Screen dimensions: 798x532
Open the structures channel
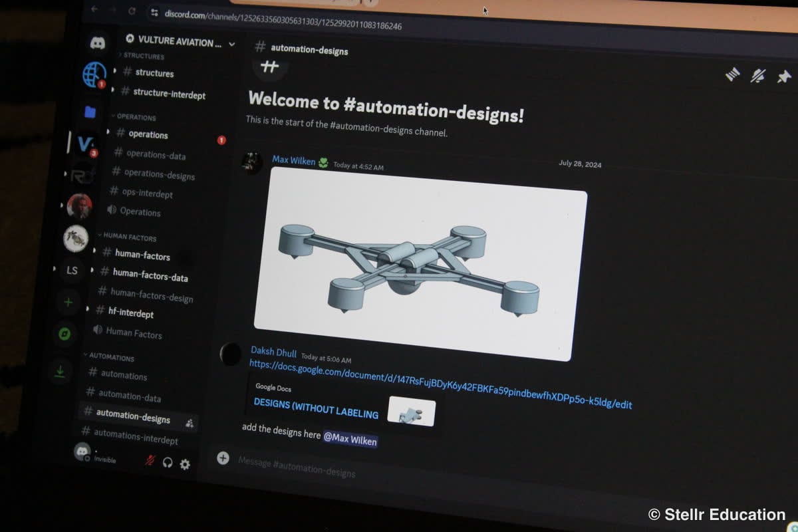point(153,72)
